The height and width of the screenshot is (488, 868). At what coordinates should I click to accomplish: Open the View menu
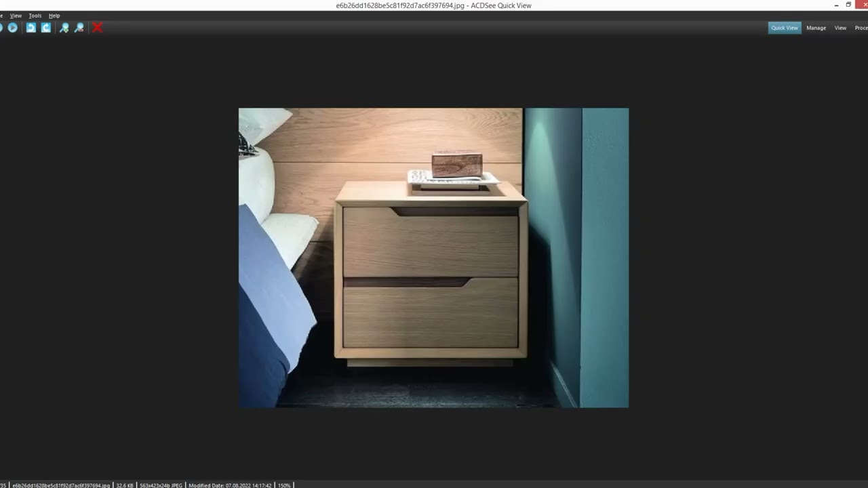point(16,16)
